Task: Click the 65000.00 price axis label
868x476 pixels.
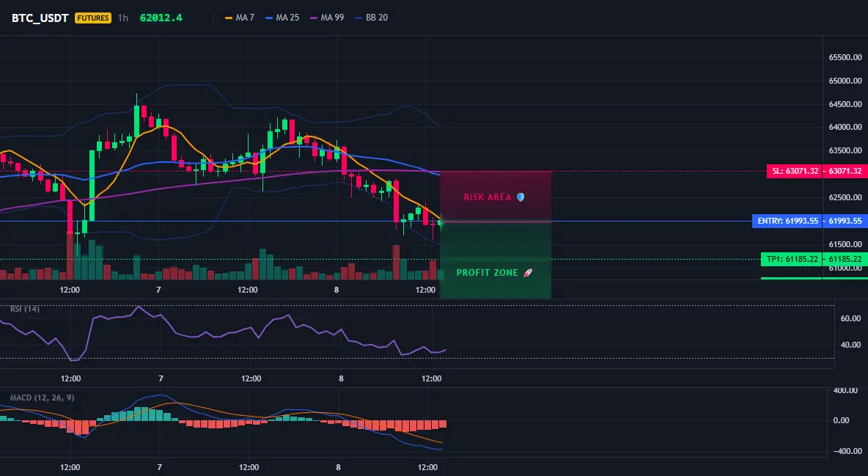Action: click(845, 81)
